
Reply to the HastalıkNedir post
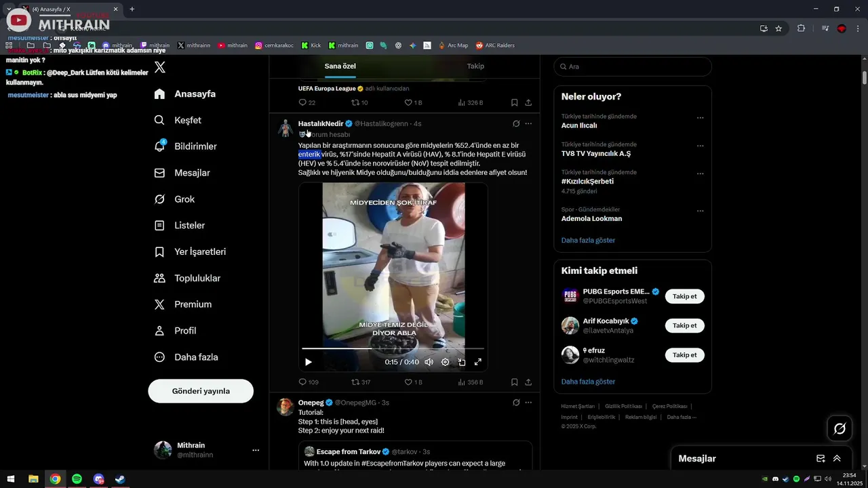[309, 382]
